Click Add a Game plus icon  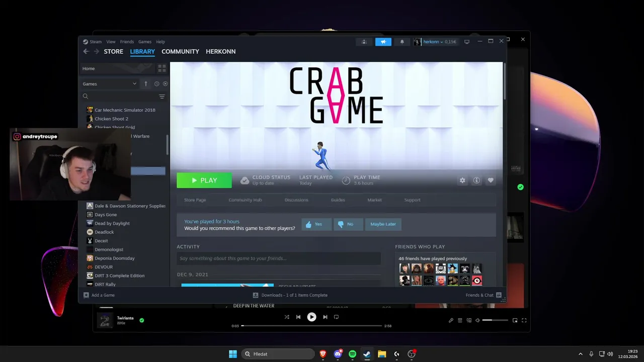tap(86, 295)
